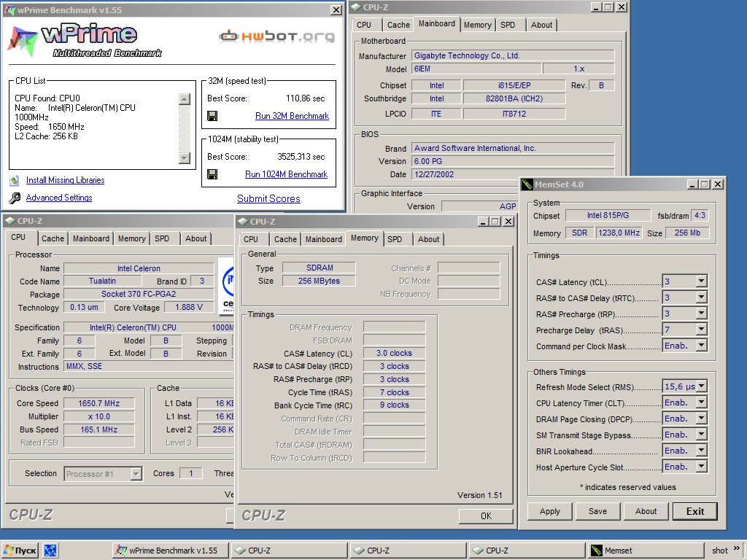Open the DRAM Page Closing dropdown
747x560 pixels.
coord(701,419)
